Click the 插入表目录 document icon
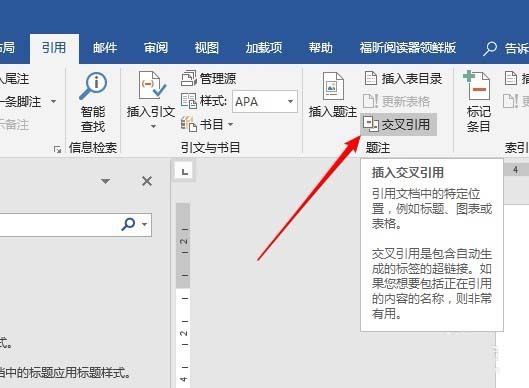 (371, 78)
